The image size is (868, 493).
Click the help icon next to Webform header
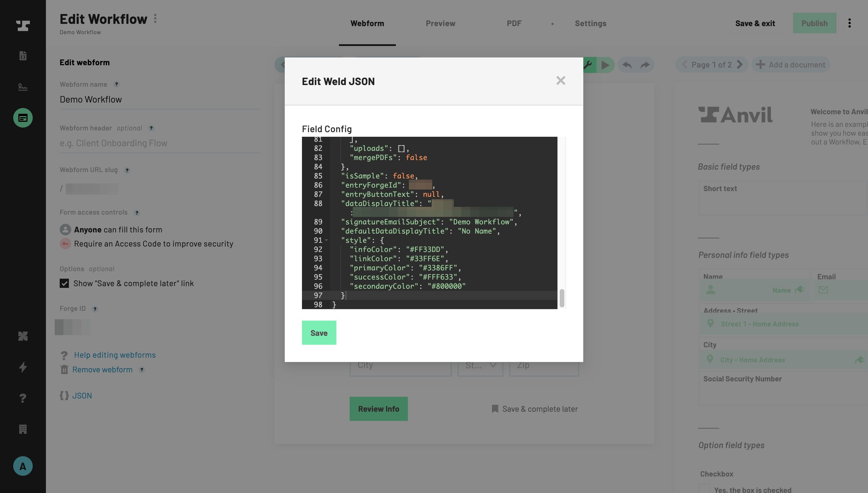(x=151, y=128)
